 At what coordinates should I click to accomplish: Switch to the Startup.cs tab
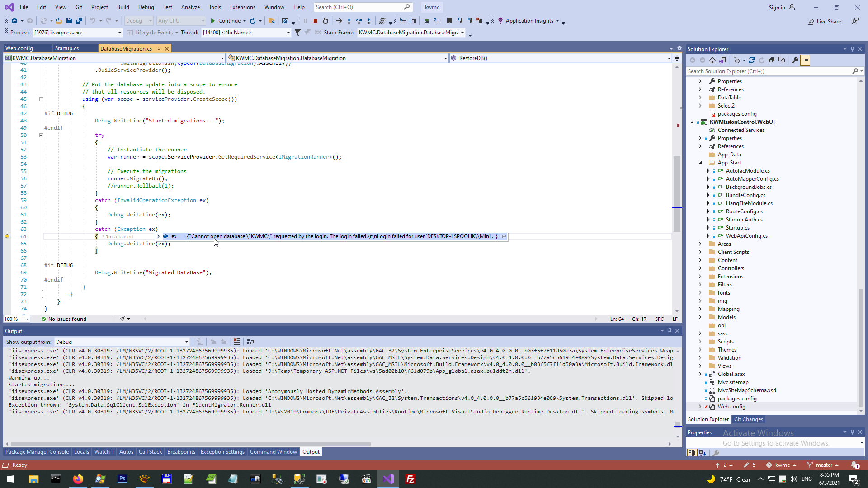pyautogui.click(x=67, y=48)
